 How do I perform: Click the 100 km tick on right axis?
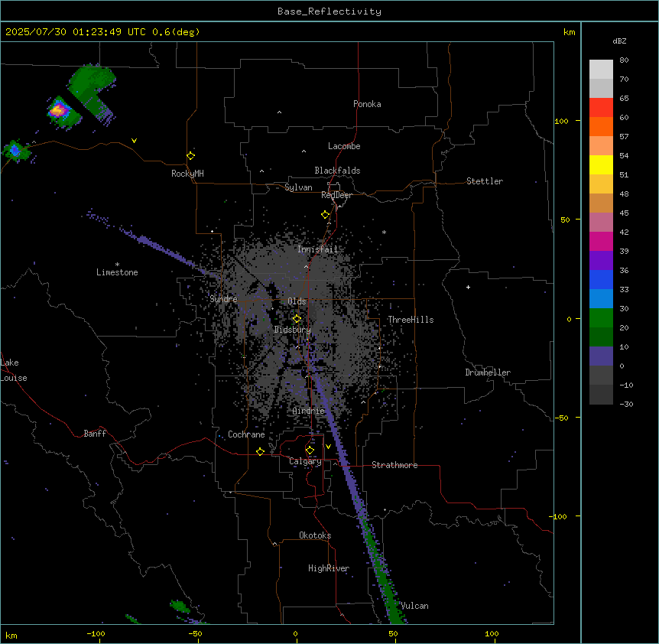click(x=561, y=121)
